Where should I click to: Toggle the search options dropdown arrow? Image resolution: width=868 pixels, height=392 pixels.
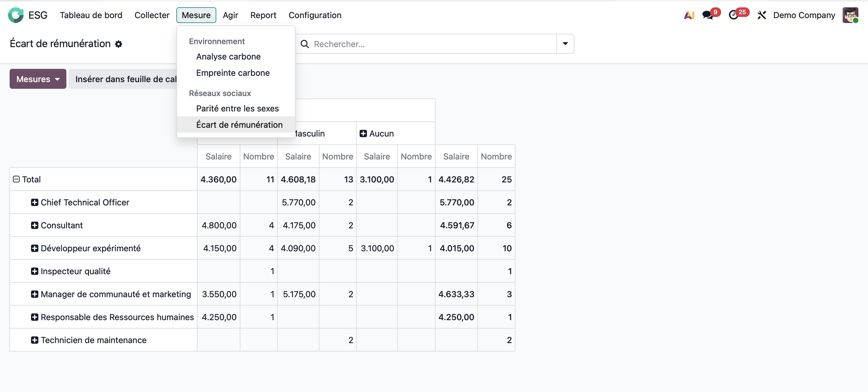pos(565,44)
